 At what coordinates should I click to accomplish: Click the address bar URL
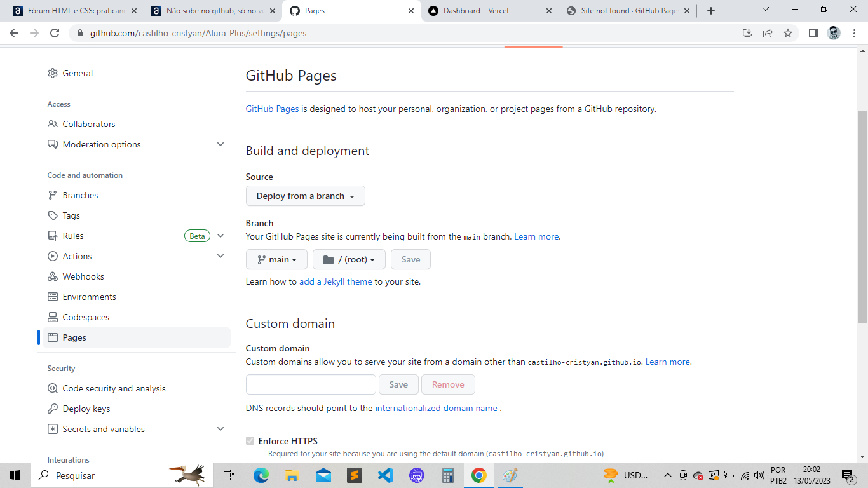[198, 33]
